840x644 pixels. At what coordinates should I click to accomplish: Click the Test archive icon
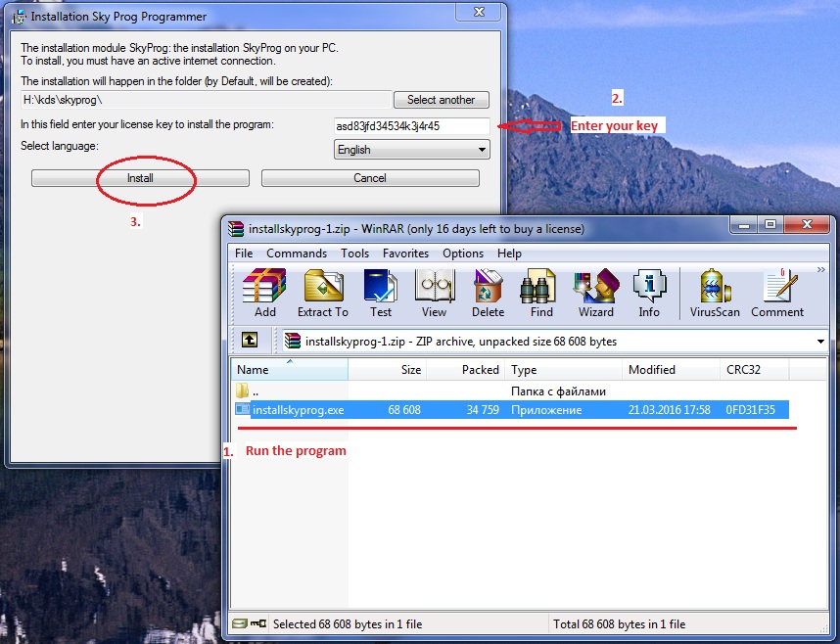[381, 286]
